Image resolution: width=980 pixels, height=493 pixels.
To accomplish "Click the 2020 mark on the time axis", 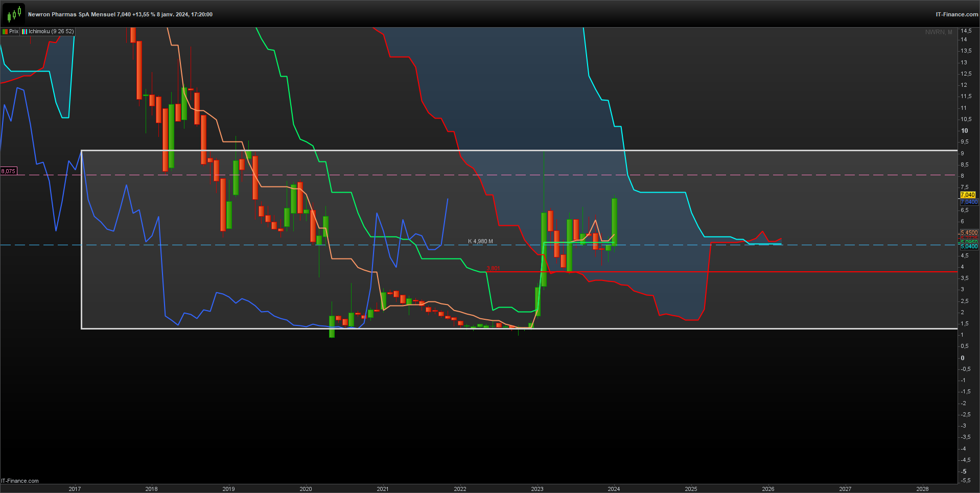I will (x=306, y=489).
